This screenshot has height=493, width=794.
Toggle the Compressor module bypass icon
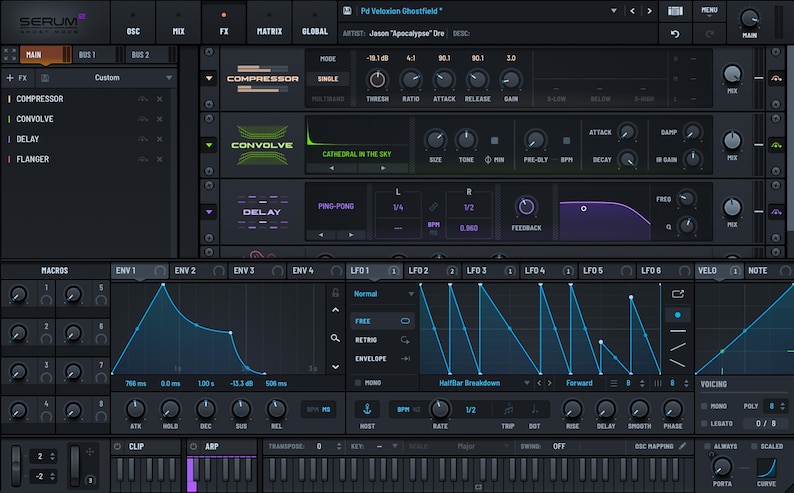(x=776, y=78)
